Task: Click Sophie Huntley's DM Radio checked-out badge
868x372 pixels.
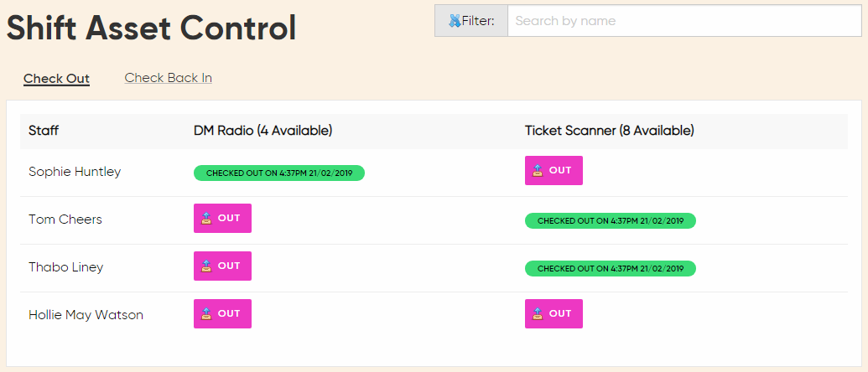Action: click(x=278, y=173)
